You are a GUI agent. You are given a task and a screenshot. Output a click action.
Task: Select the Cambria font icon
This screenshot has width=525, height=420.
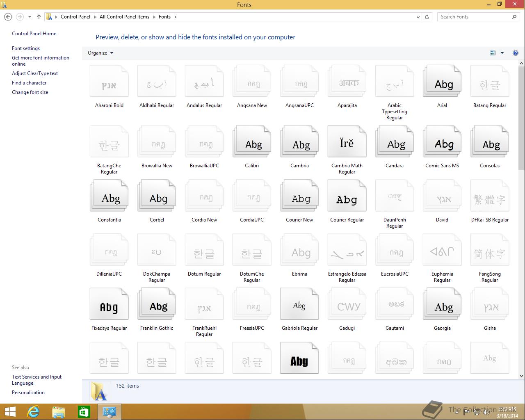pyautogui.click(x=299, y=142)
